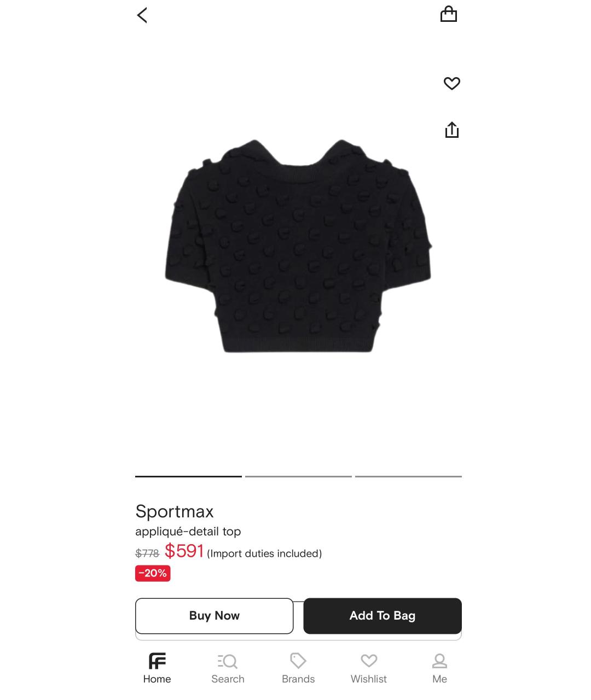Tap the Import duties included note

point(264,553)
